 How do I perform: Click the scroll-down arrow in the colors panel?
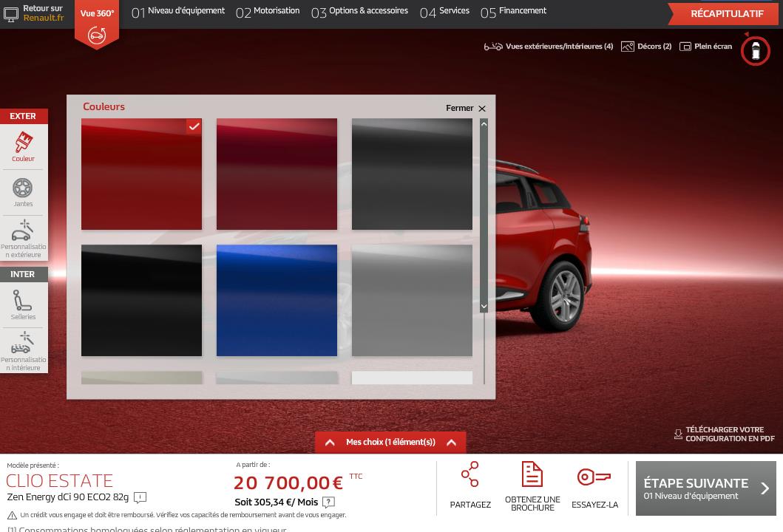click(484, 307)
